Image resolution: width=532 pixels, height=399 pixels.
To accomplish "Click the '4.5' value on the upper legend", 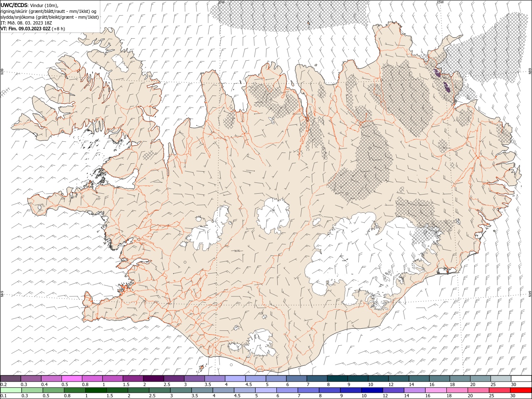I will (x=249, y=384).
